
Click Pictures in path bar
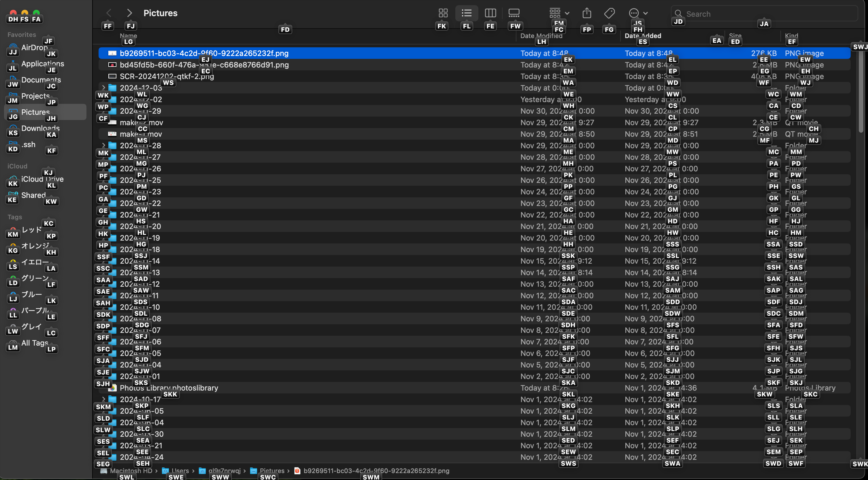pos(267,470)
